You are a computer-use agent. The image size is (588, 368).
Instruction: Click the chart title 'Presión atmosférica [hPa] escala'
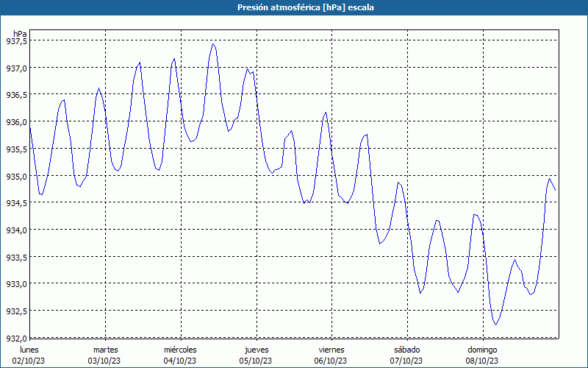(306, 7)
